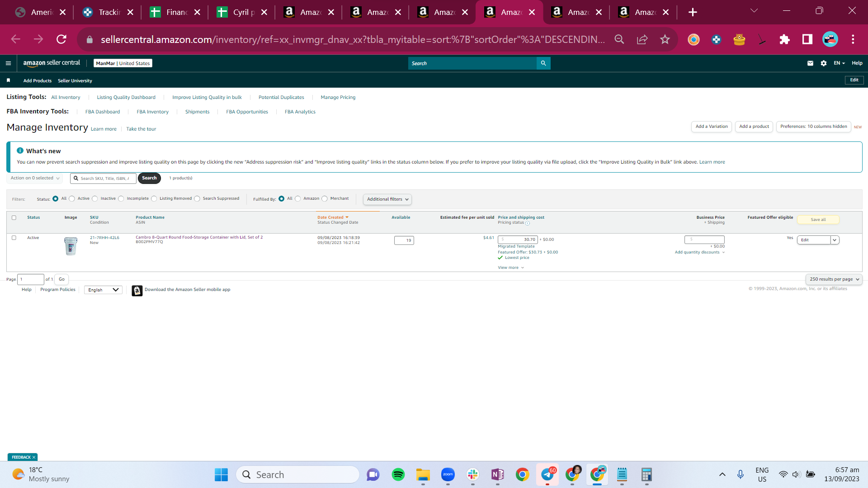The height and width of the screenshot is (488, 868).
Task: Click the Search SKU, Title, ISBN field
Action: coord(104,178)
